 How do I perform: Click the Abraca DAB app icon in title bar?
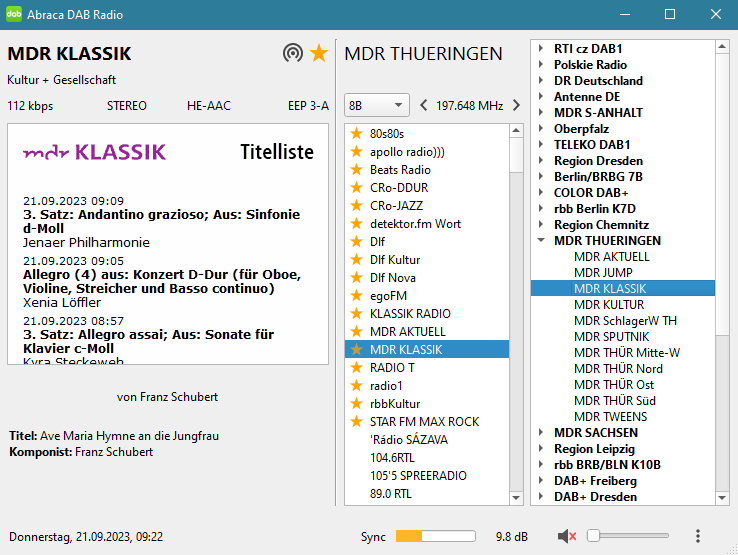(14, 14)
